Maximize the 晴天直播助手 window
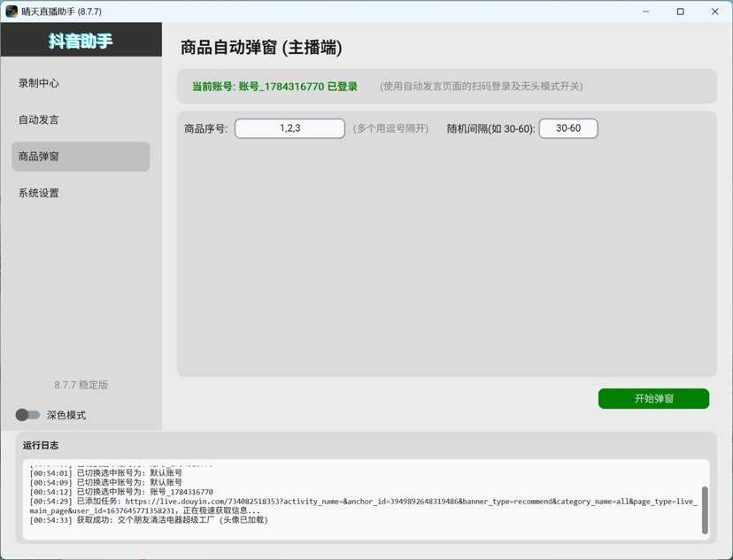The width and height of the screenshot is (733, 560). [x=681, y=12]
